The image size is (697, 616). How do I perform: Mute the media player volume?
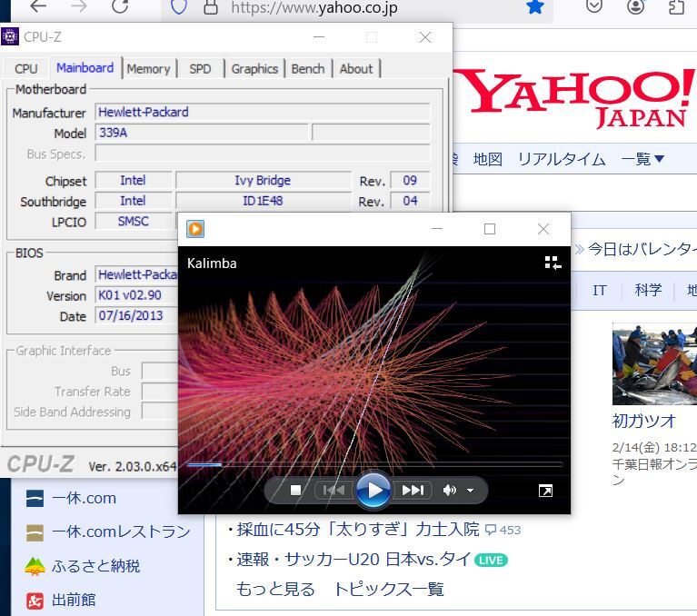click(x=450, y=490)
